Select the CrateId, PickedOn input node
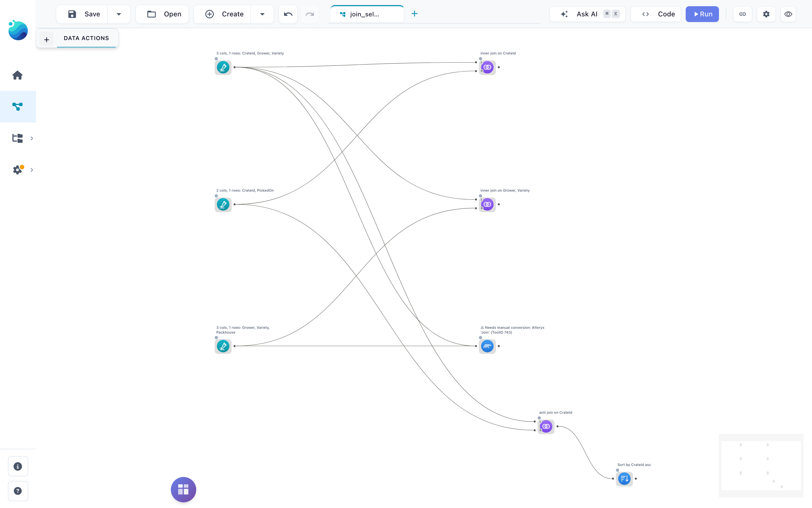The image size is (812, 508). pos(223,204)
